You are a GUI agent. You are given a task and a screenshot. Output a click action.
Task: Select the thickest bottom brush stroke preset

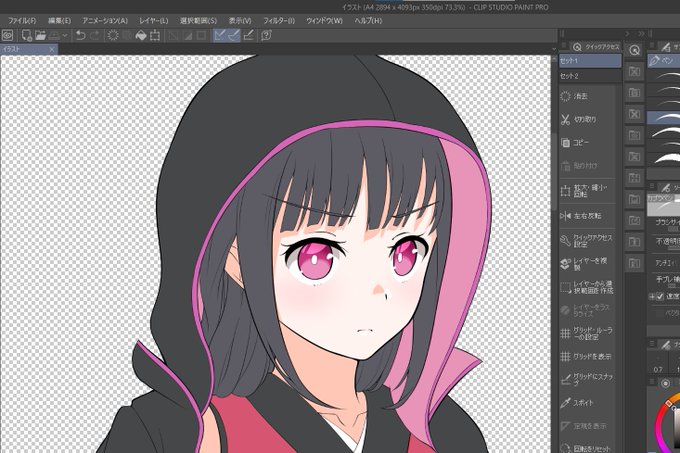tap(664, 160)
